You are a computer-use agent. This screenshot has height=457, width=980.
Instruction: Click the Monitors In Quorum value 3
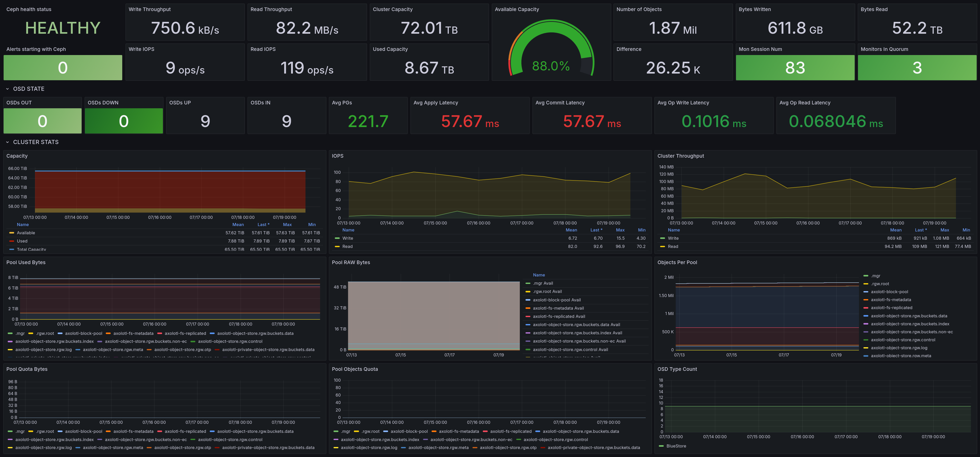(x=917, y=68)
